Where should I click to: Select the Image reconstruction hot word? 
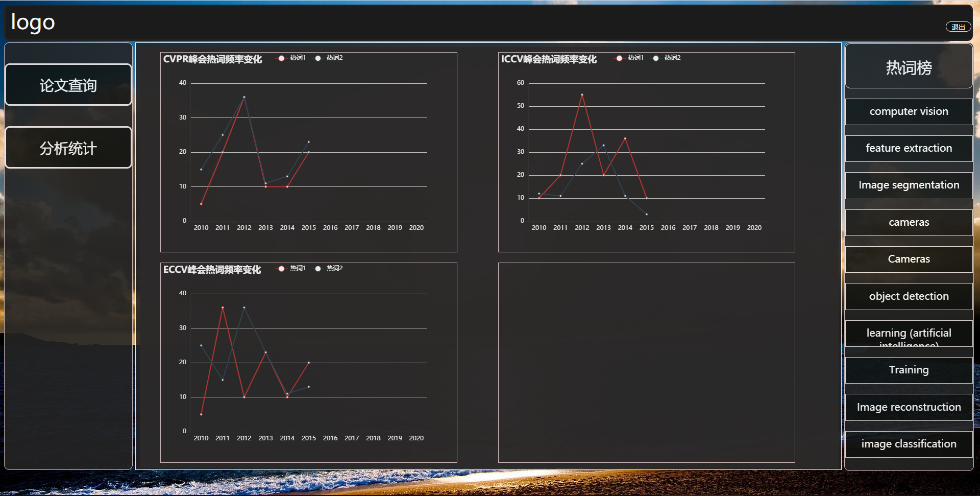(x=909, y=407)
